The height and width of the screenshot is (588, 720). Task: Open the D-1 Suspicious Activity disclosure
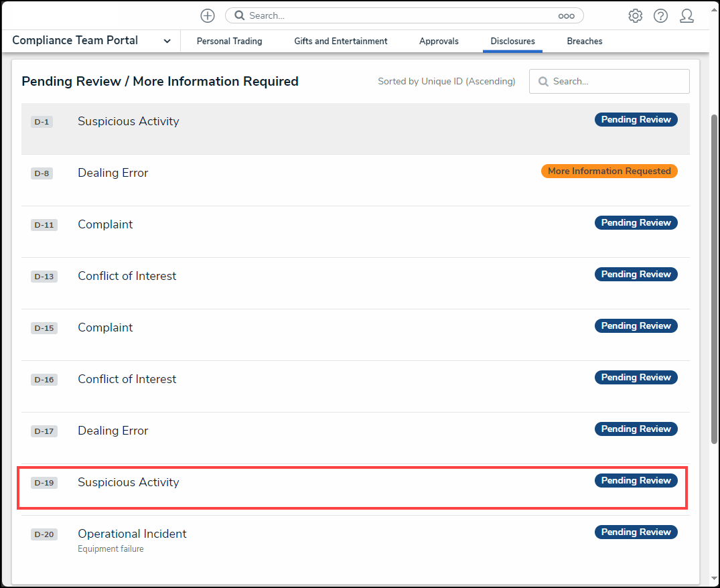[129, 121]
